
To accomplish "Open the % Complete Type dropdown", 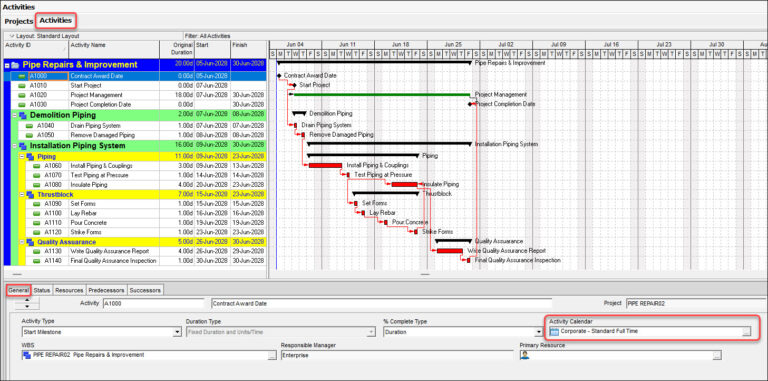I will pos(539,332).
